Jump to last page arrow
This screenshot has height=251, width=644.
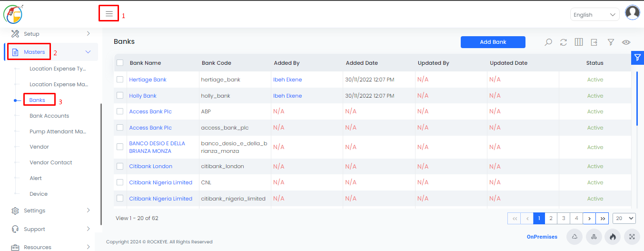pos(602,218)
